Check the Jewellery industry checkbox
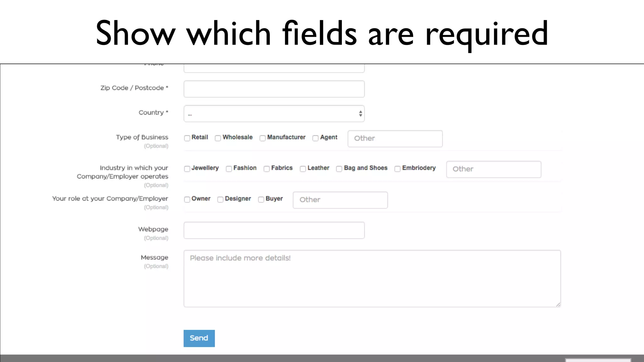Image resolution: width=644 pixels, height=362 pixels. (x=187, y=169)
